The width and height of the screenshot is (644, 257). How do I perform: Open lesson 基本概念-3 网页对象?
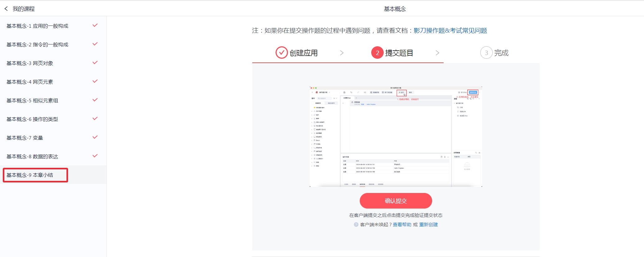53,63
